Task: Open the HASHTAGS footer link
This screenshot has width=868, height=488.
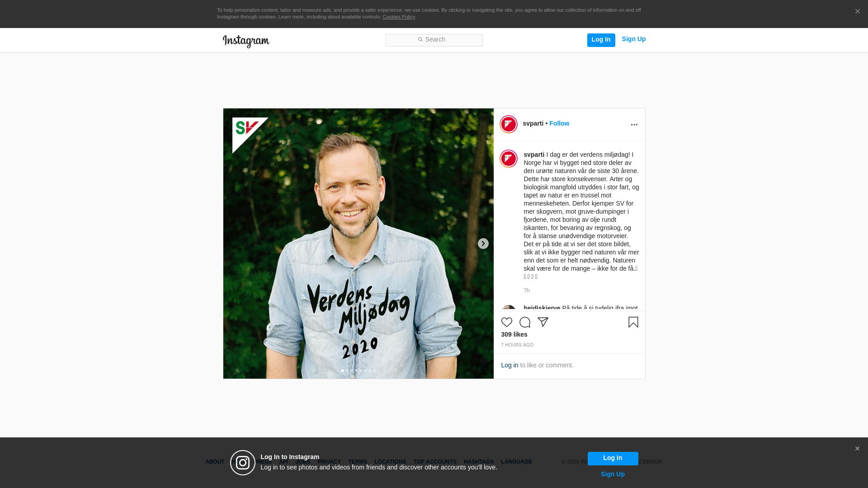Action: (479, 462)
